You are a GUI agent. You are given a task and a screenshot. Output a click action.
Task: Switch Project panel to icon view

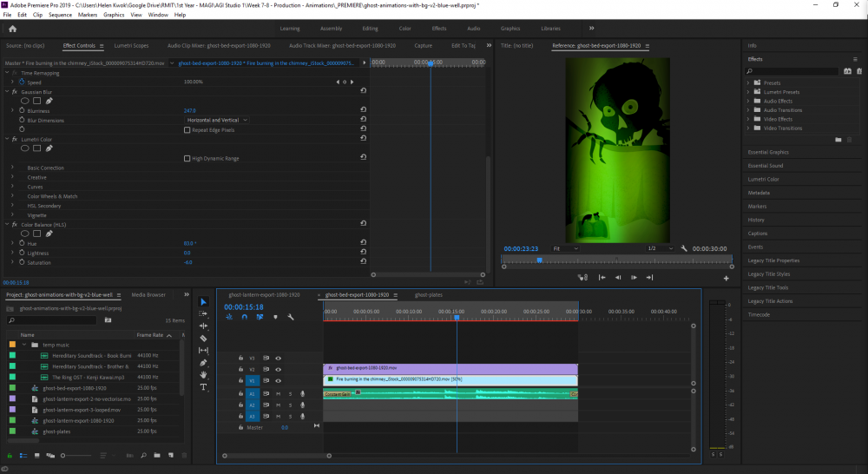pyautogui.click(x=36, y=455)
